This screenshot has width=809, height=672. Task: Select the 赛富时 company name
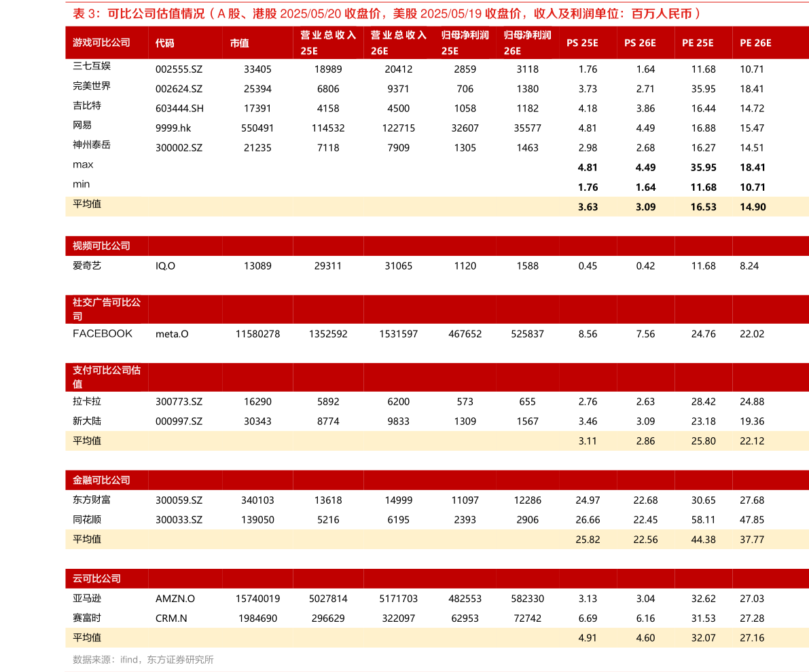87,618
